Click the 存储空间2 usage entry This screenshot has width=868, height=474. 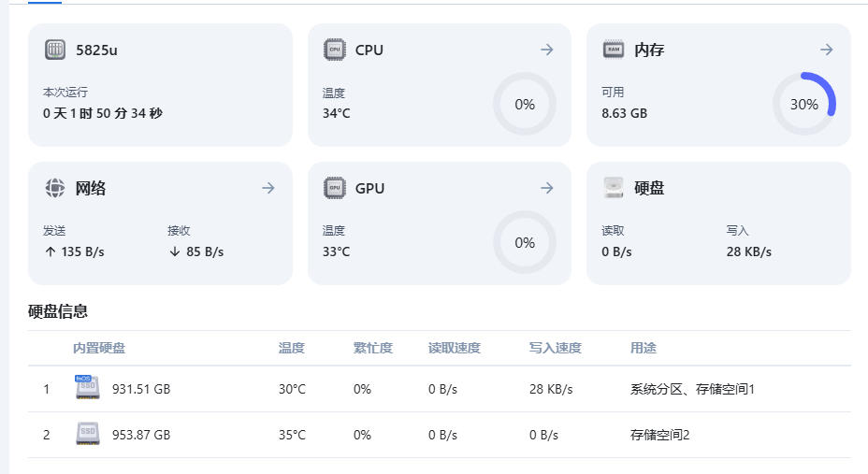pyautogui.click(x=659, y=435)
